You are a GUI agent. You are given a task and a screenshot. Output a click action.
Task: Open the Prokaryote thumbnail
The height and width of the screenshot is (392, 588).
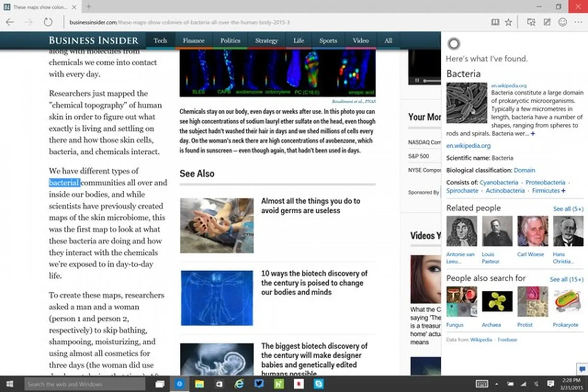(x=568, y=301)
